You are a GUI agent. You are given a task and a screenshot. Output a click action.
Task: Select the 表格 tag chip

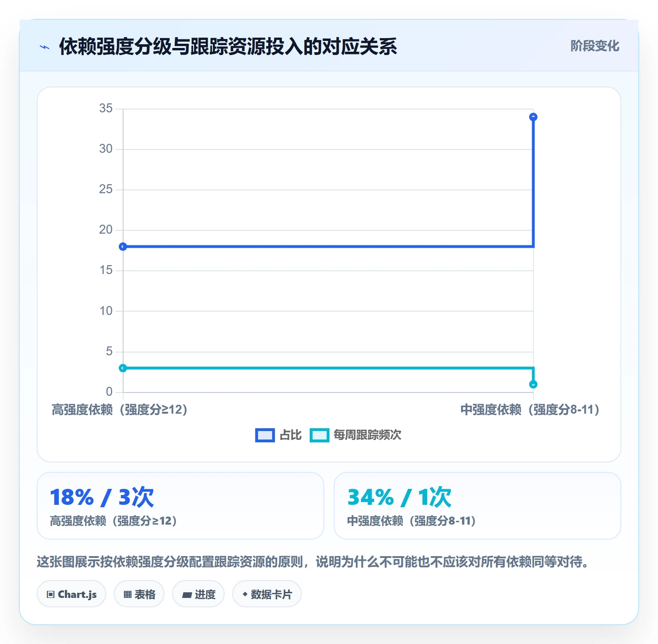139,594
